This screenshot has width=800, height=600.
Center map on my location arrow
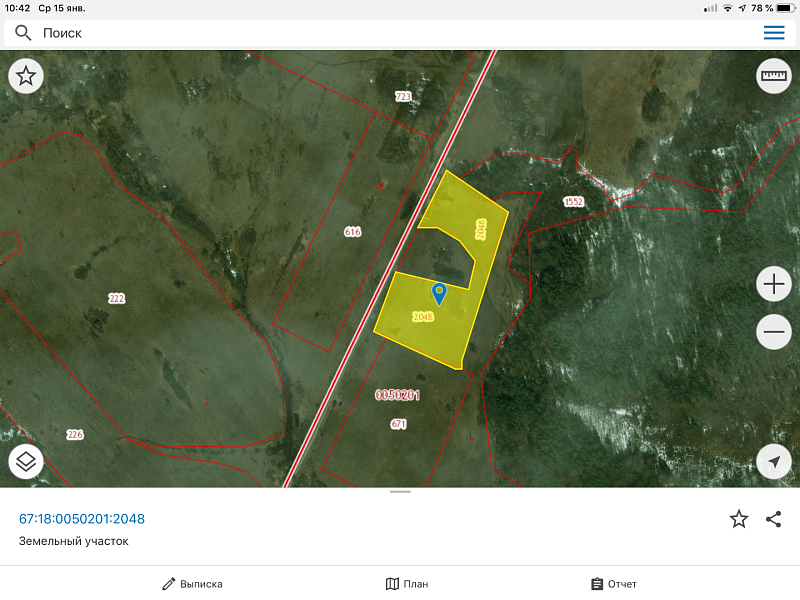(774, 461)
